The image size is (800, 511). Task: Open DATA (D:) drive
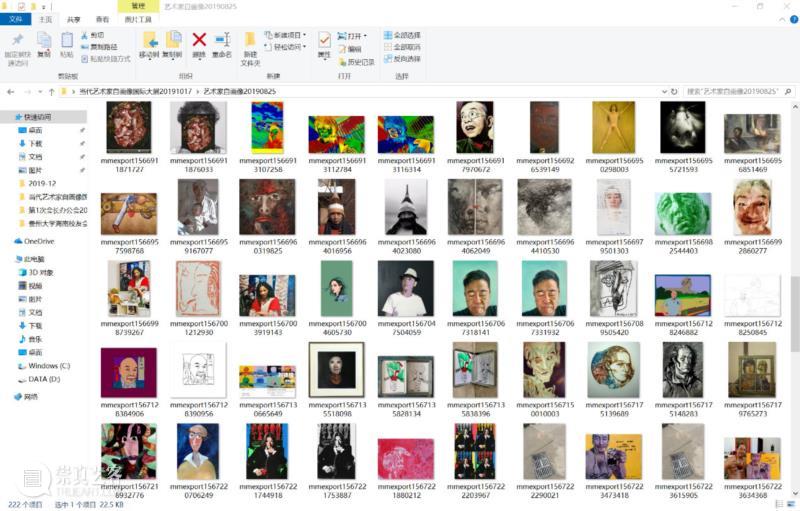(39, 379)
